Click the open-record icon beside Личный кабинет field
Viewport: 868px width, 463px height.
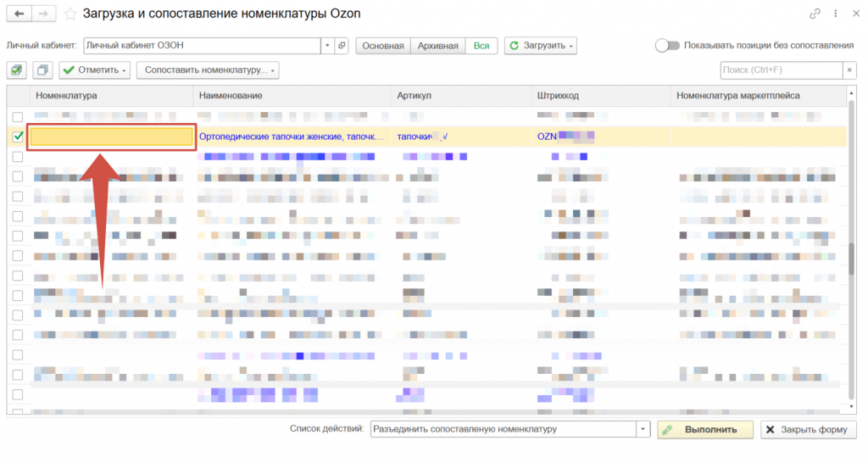[x=341, y=46]
